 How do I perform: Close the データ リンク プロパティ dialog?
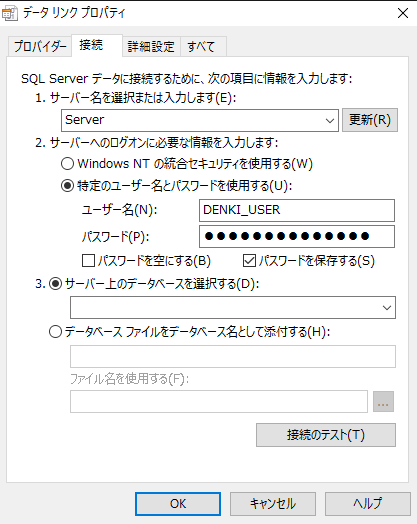point(403,13)
